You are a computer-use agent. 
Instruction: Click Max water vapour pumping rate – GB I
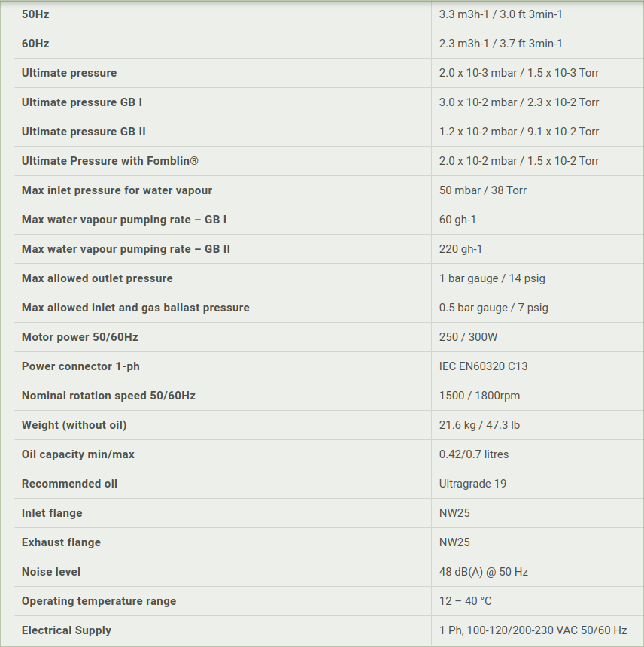click(124, 220)
